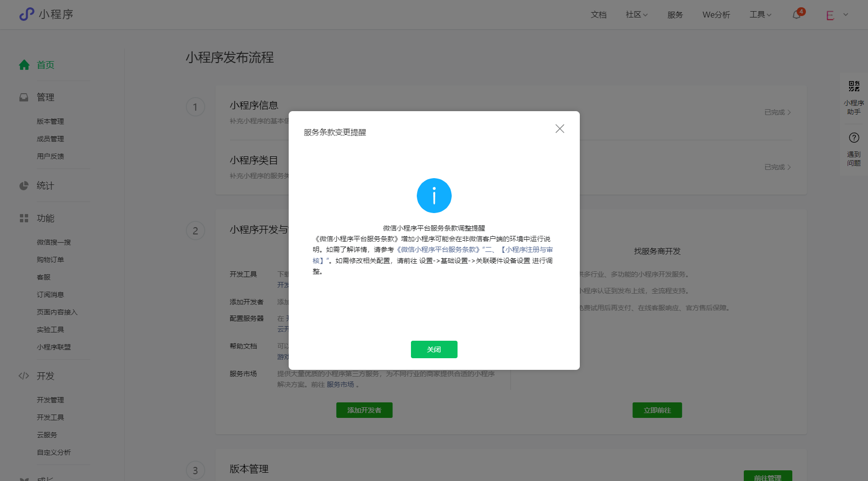Expand the 工具 dropdown
This screenshot has height=481, width=868.
(760, 15)
